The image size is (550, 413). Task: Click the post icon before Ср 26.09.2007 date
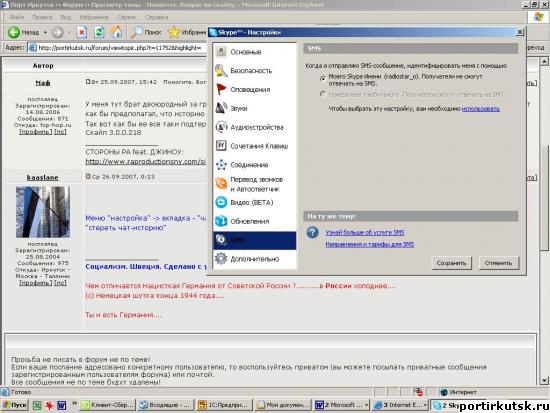pos(88,176)
